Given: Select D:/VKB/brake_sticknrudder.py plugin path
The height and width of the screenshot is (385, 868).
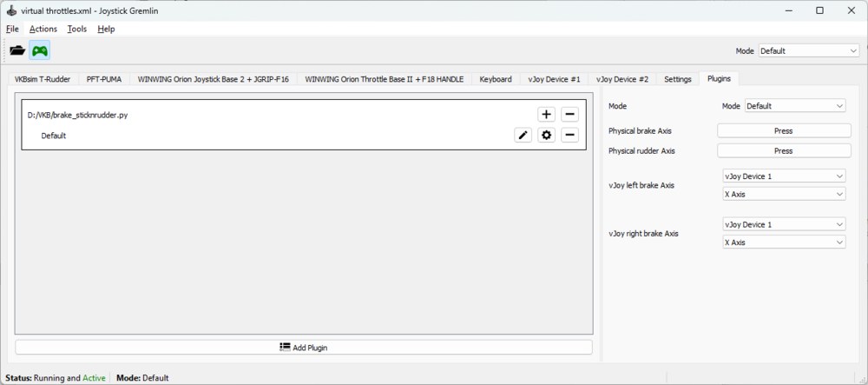Looking at the screenshot, I should [78, 116].
